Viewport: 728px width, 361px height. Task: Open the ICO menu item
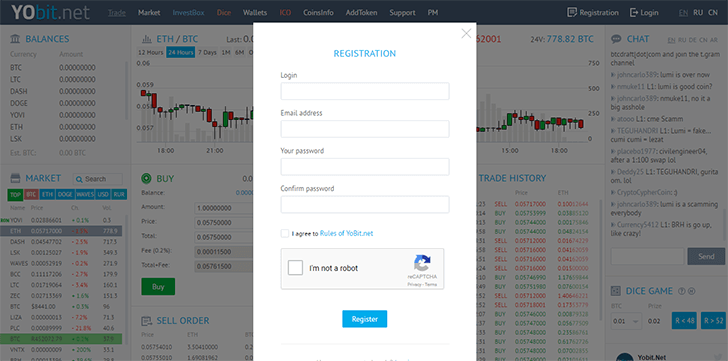click(285, 13)
